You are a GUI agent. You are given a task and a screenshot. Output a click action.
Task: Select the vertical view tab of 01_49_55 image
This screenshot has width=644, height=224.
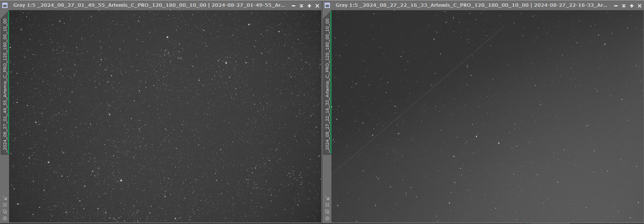tap(5, 82)
